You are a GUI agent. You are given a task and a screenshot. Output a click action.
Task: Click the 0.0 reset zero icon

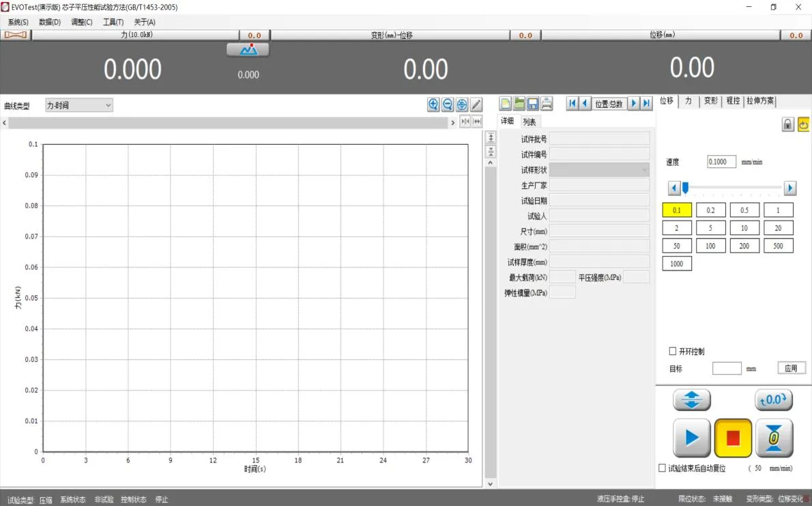[774, 400]
